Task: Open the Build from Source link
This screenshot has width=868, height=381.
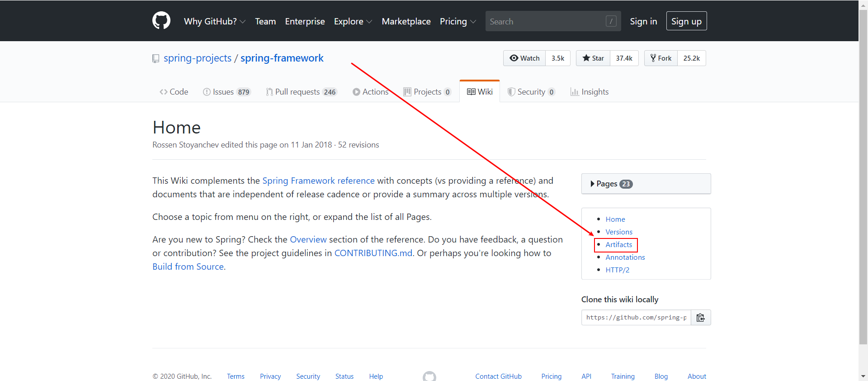Action: coord(188,267)
